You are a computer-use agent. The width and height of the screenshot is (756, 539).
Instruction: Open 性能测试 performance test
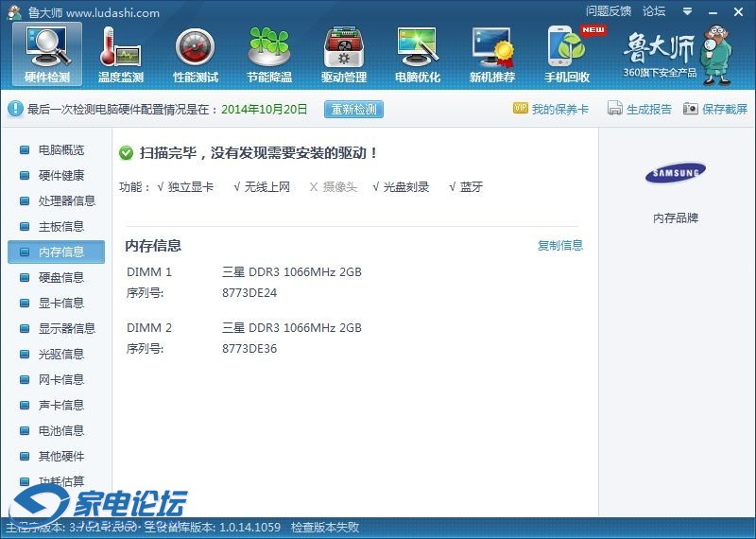[x=196, y=55]
